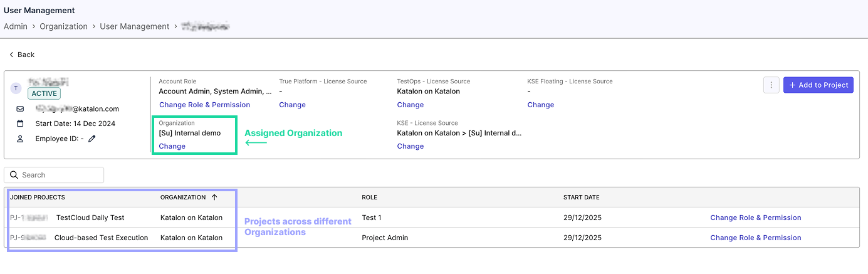Click Katalon on Katalon under TestOps License Source

point(429,92)
